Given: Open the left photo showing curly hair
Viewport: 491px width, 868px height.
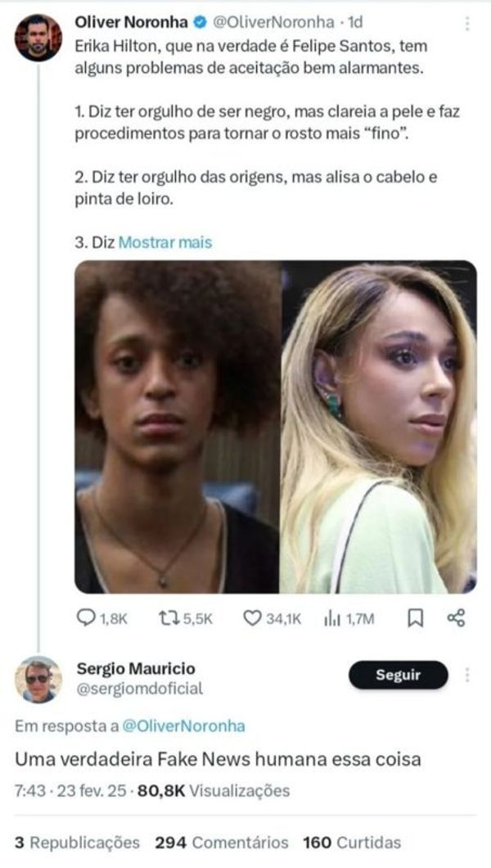Looking at the screenshot, I should click(178, 427).
